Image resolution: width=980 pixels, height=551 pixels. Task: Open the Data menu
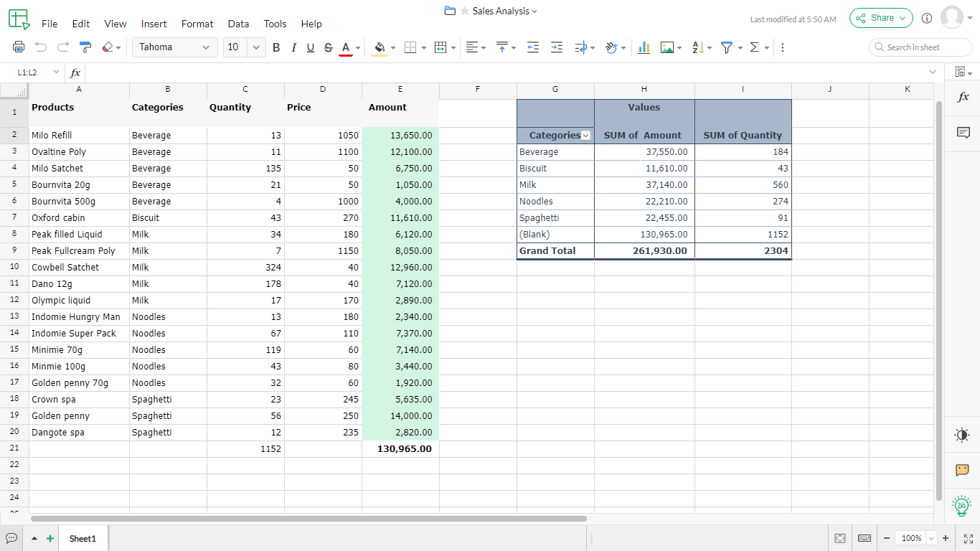tap(238, 24)
